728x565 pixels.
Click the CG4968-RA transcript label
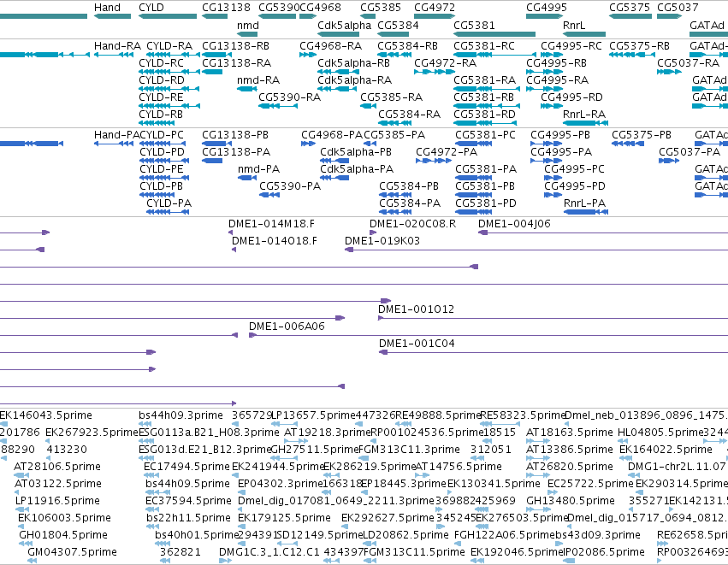click(x=330, y=46)
